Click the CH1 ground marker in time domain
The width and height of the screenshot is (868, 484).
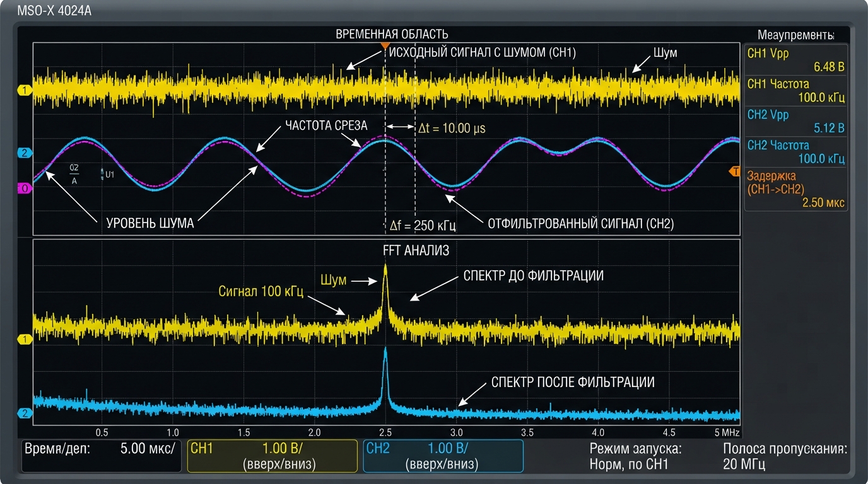(25, 91)
